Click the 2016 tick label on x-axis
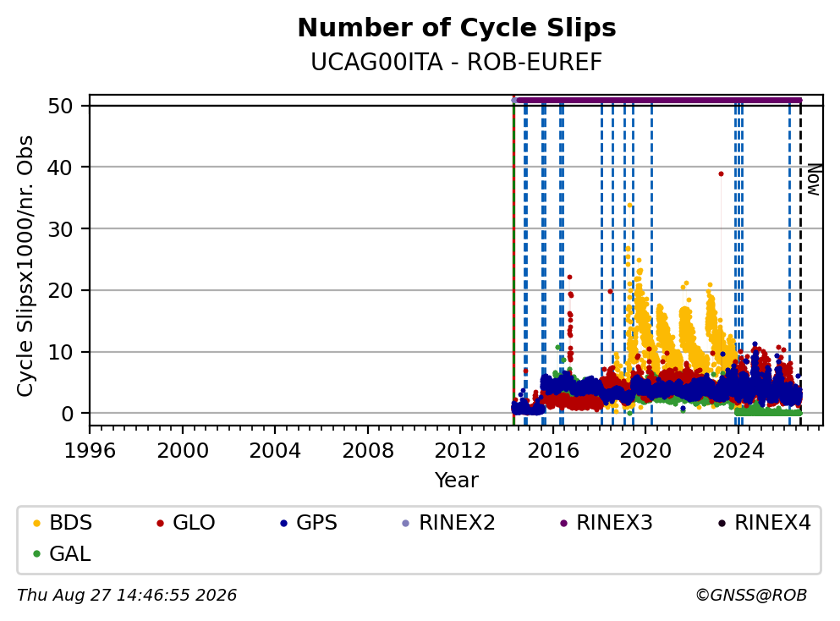 click(553, 451)
